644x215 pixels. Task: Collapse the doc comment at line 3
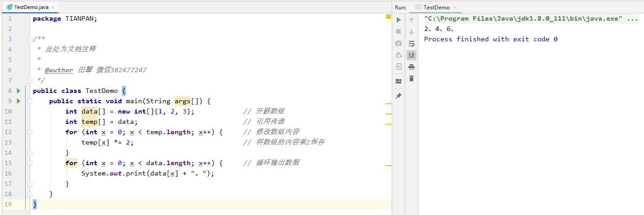[x=29, y=39]
